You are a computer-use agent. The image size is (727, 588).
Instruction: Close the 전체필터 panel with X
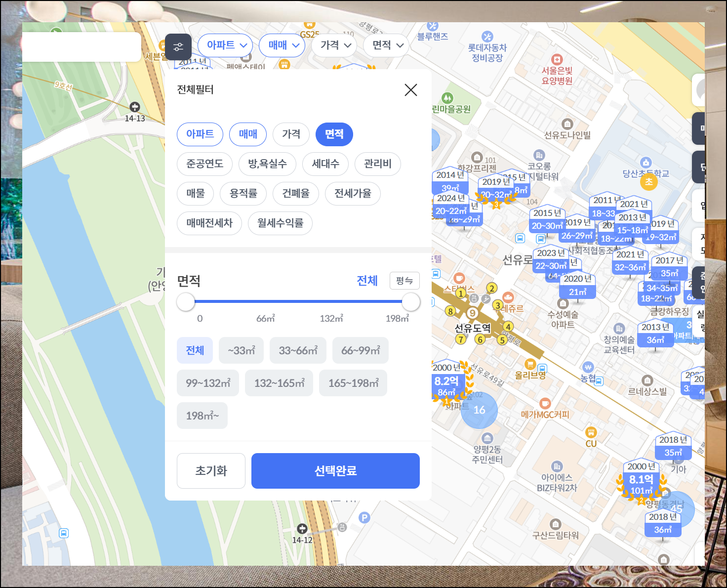pos(411,90)
